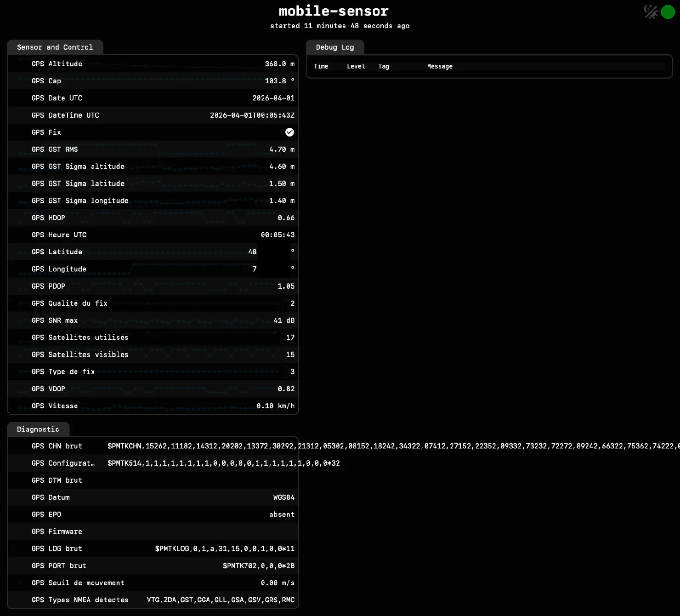680x616 pixels.
Task: Select the Diagnostic section tab
Action: (38, 429)
